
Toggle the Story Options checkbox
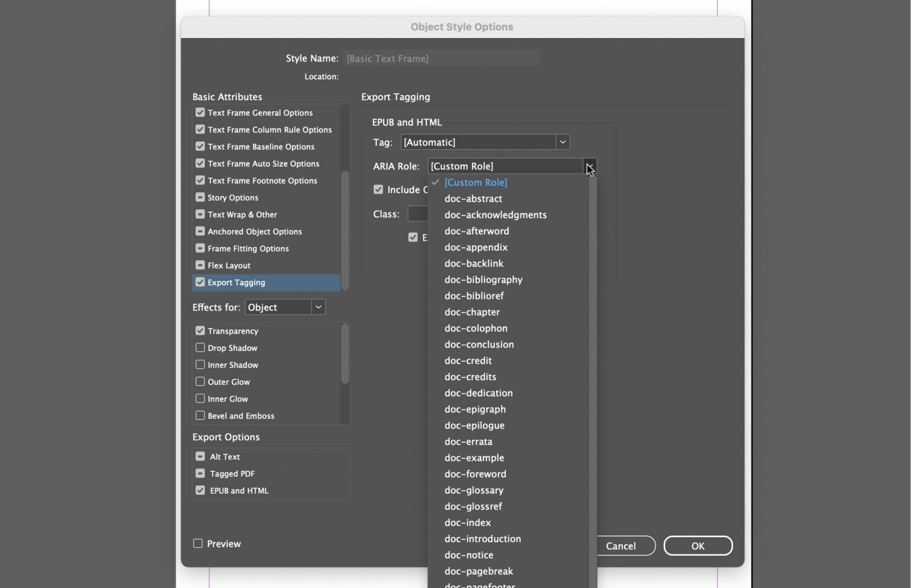point(200,197)
